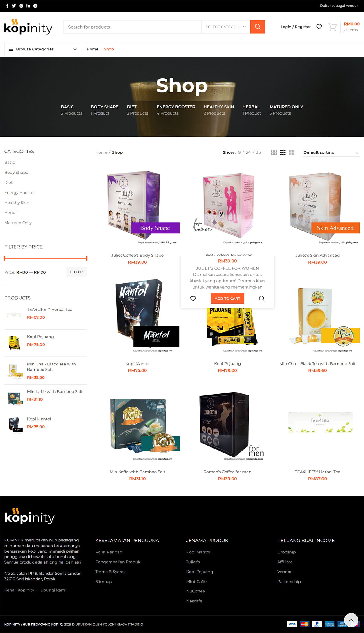Click the left price slider handle
The image size is (364, 633).
click(5, 258)
